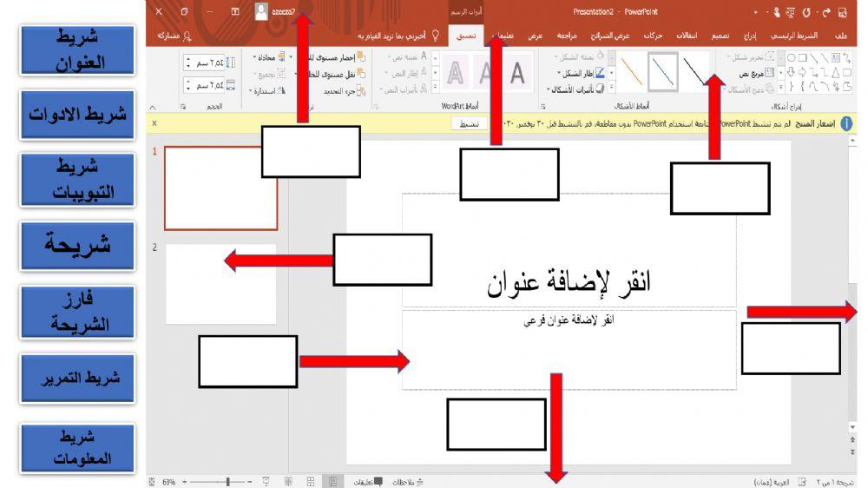Viewport: 868px width, 488px height.
Task: Pick the outlined light WordArt style A
Action: pyautogui.click(x=455, y=73)
